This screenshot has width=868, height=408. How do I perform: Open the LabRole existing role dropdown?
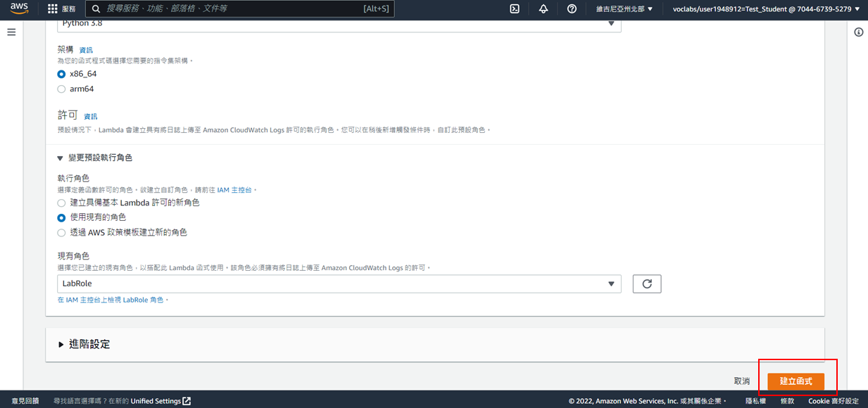coord(339,283)
